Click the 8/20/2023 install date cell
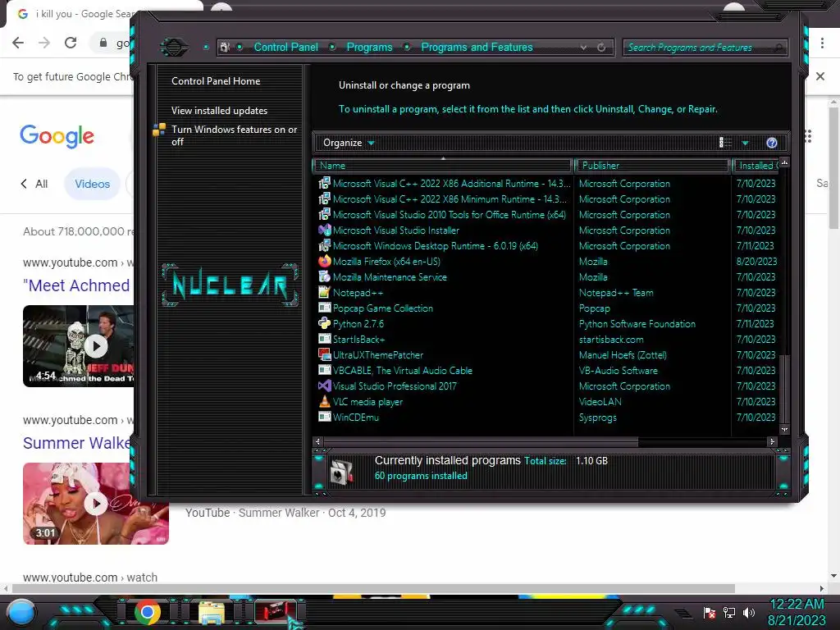Viewport: 840px width, 630px height. (756, 262)
